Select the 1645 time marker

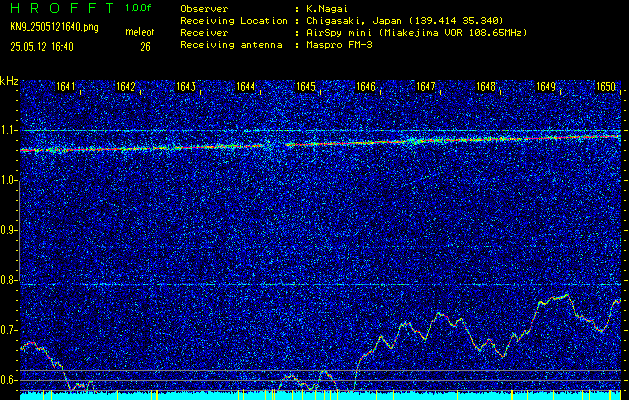click(x=306, y=87)
